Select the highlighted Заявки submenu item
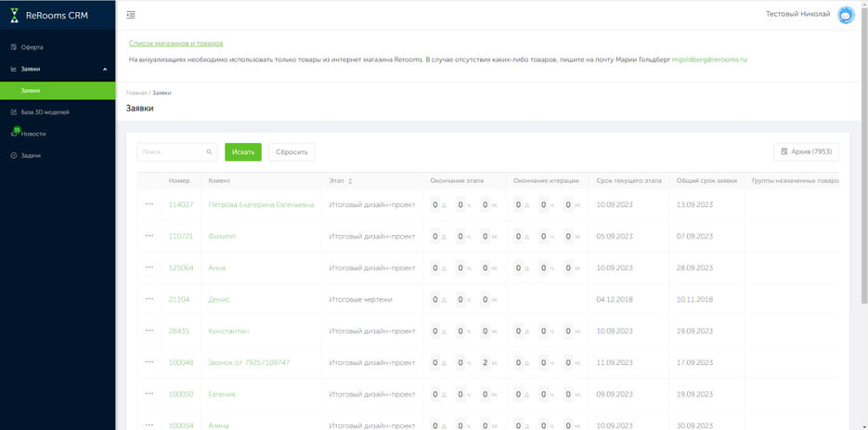 point(58,90)
